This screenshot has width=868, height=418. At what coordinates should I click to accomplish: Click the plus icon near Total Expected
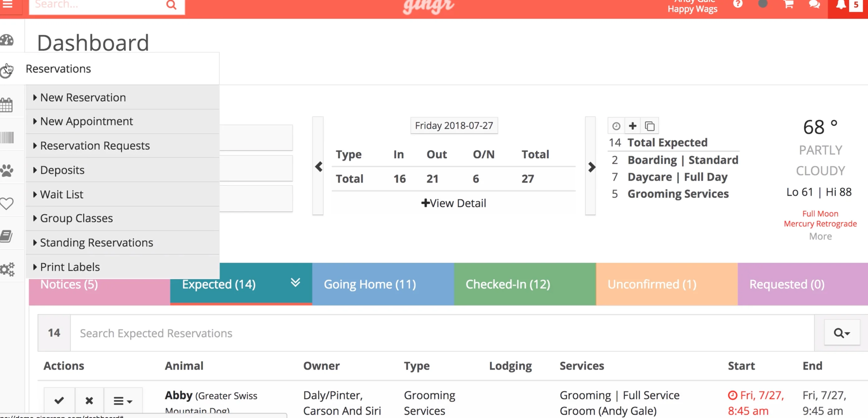(x=632, y=126)
